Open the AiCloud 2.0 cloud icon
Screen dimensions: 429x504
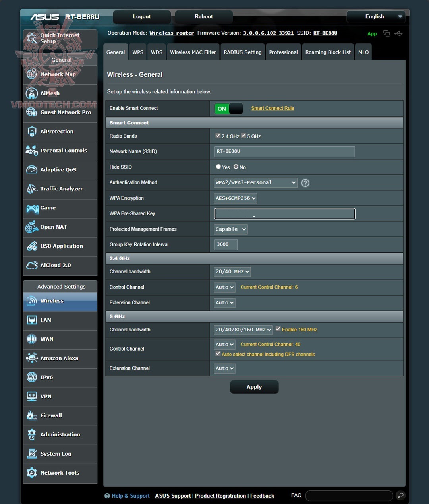(31, 265)
